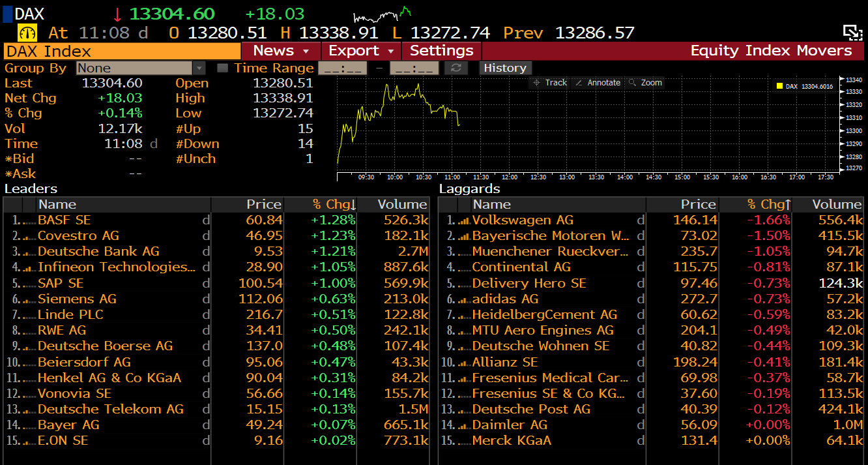Click Volkswagen's -1.66% change value
Screen dimensions: 868x465
(x=768, y=220)
